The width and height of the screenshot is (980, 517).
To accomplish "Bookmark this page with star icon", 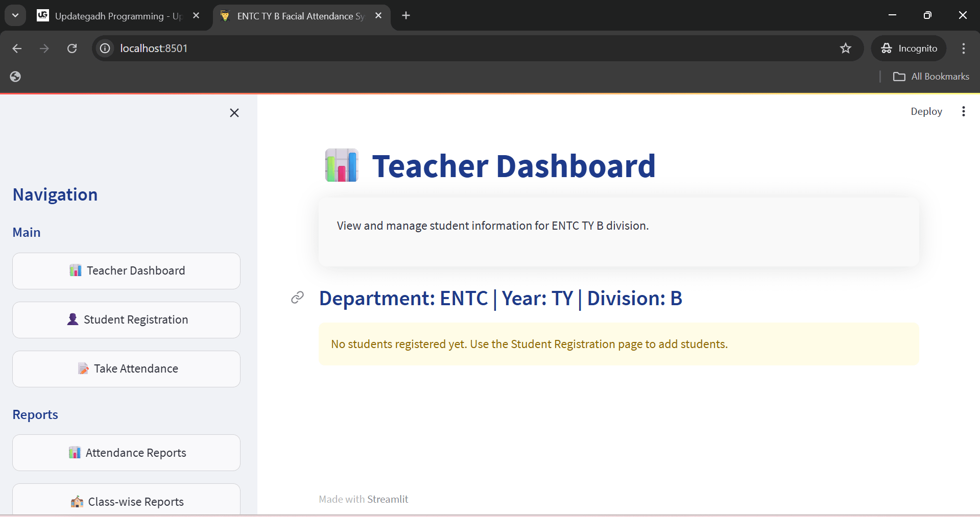I will [846, 48].
